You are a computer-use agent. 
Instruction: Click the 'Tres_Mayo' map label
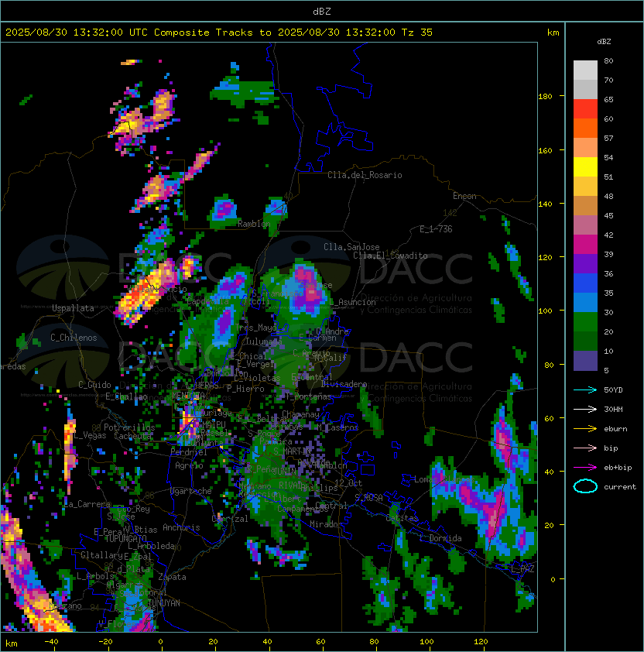click(x=255, y=328)
